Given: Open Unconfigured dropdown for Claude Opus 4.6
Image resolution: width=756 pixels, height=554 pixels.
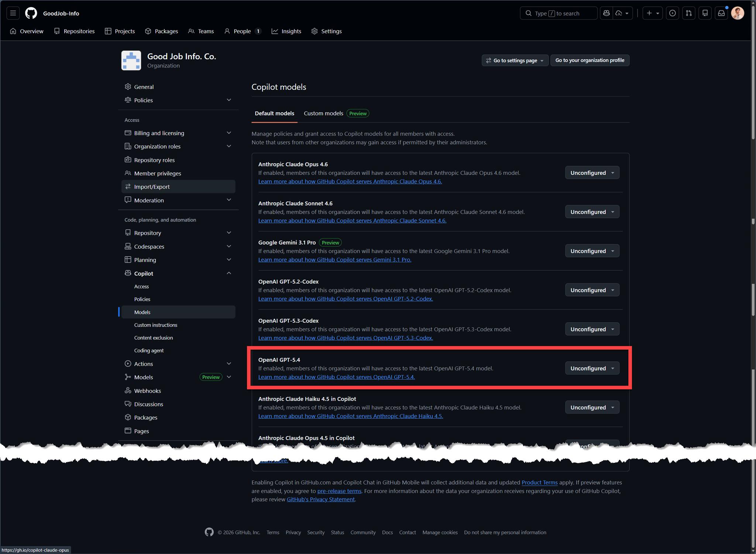Looking at the screenshot, I should pos(592,173).
